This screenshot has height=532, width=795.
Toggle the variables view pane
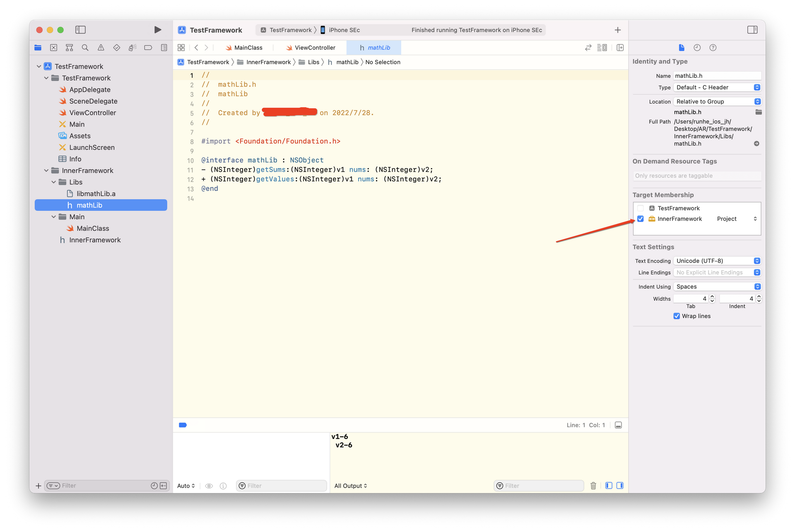click(609, 486)
